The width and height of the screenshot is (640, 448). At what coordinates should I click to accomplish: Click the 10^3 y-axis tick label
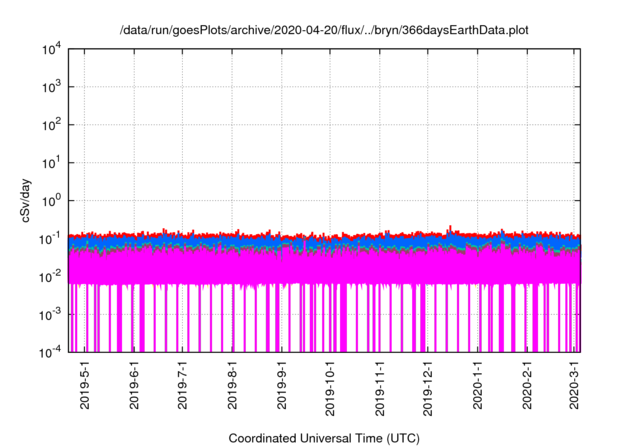coord(52,86)
